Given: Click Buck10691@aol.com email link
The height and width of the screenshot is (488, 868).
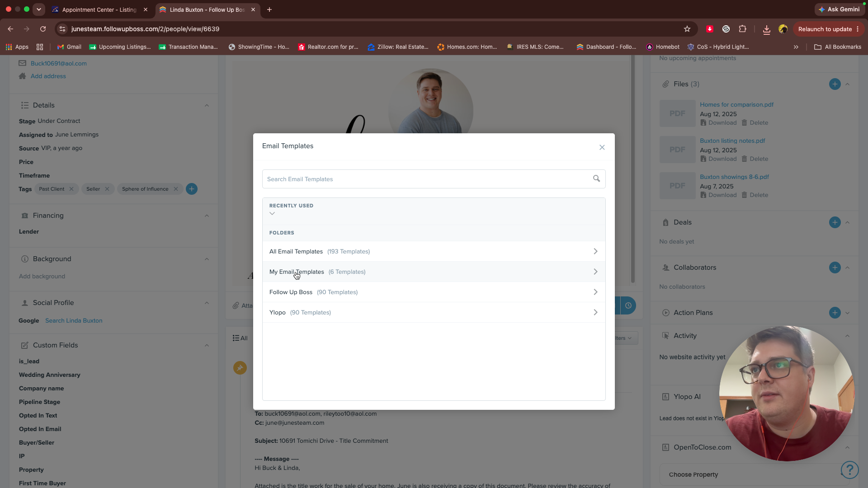Looking at the screenshot, I should pos(59,63).
